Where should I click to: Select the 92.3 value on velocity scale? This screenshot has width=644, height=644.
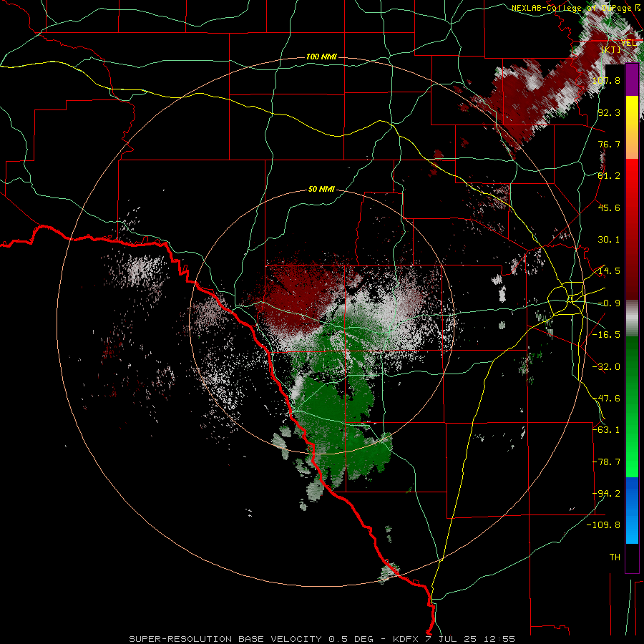[x=609, y=112]
